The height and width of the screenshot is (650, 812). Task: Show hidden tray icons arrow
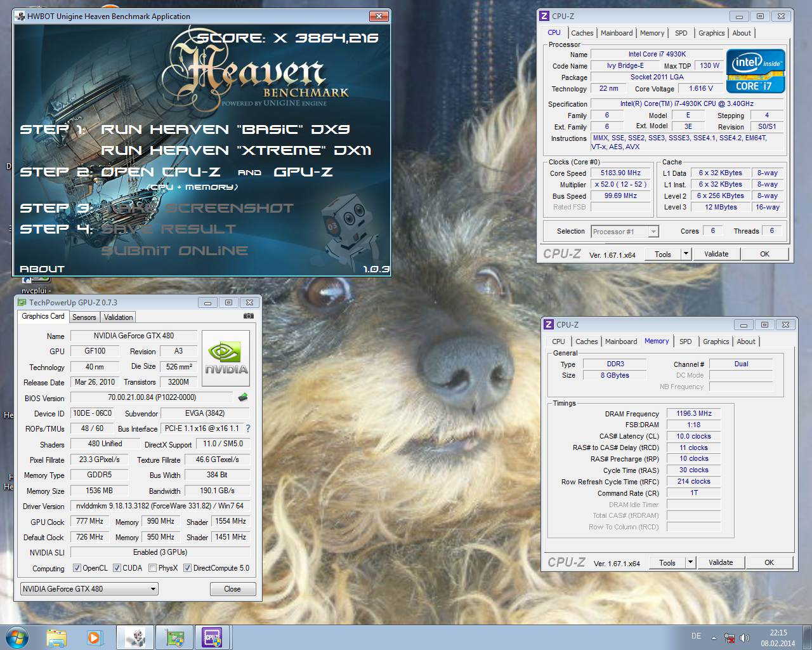tap(714, 638)
